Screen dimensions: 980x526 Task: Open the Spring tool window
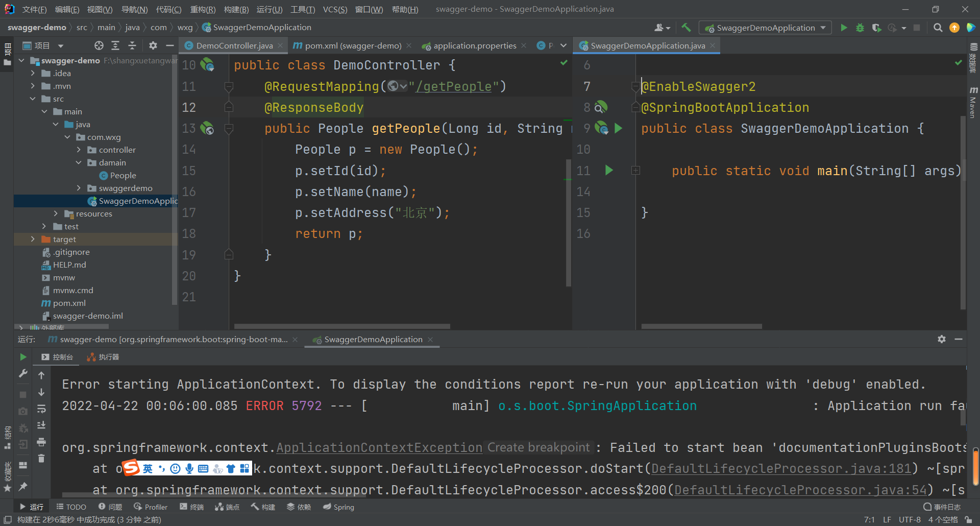tap(338, 507)
